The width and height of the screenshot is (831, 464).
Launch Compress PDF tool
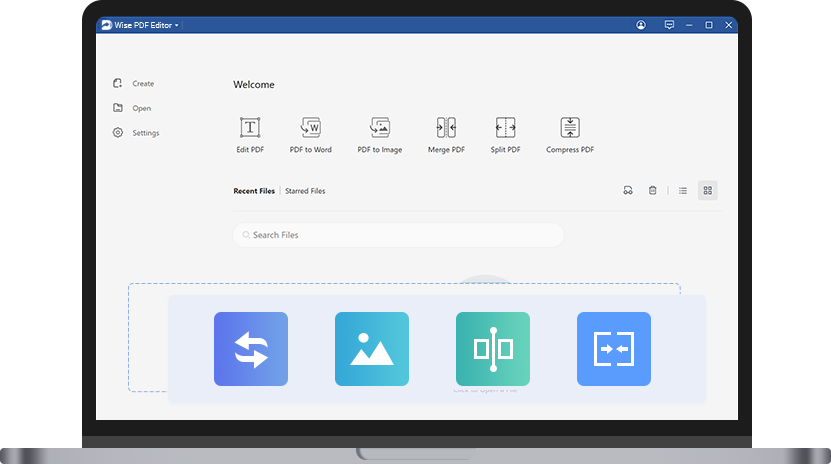click(x=570, y=135)
